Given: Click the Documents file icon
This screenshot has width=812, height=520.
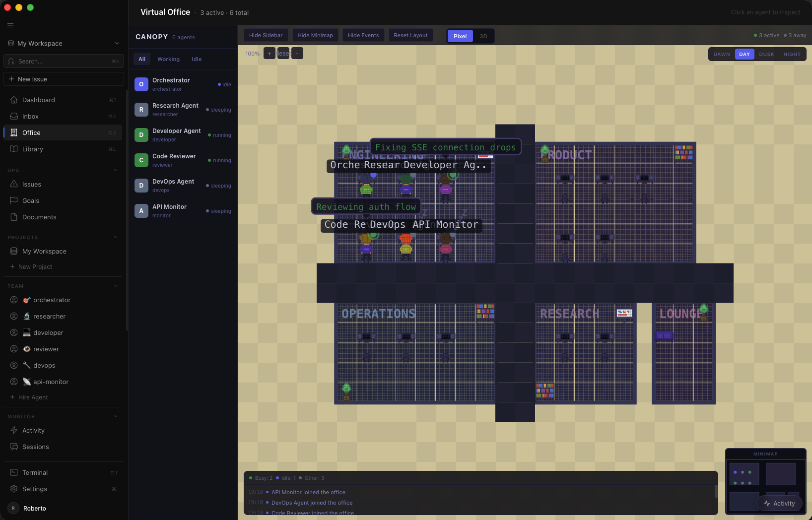Looking at the screenshot, I should 14,217.
